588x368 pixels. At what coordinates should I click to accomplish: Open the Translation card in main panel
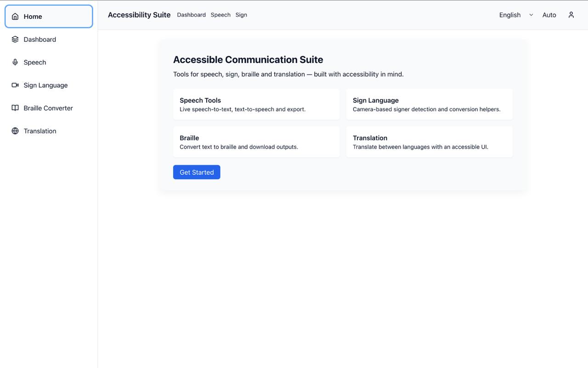pos(430,142)
